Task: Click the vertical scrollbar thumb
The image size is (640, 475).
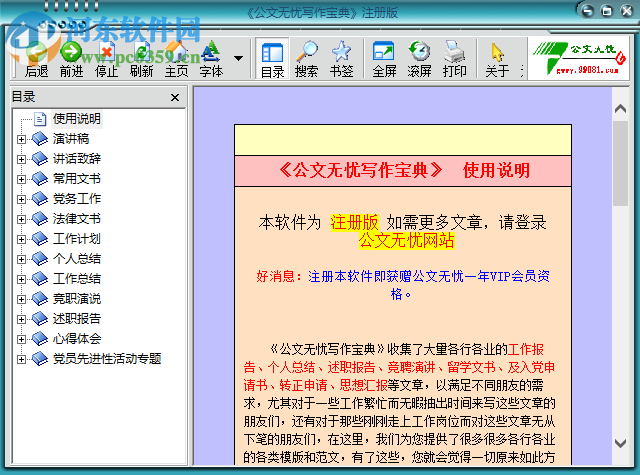Action: point(620,163)
